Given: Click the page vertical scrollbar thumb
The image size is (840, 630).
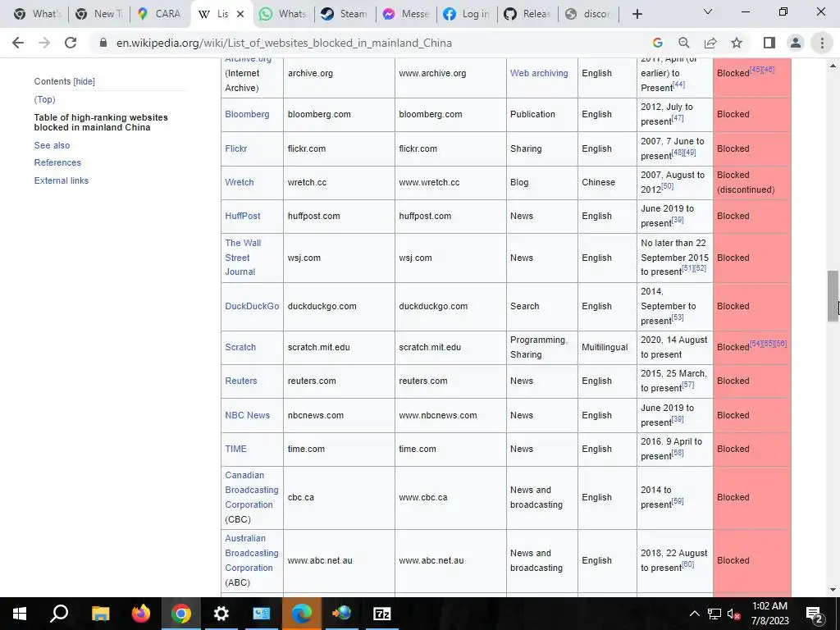Looking at the screenshot, I should click(x=833, y=295).
